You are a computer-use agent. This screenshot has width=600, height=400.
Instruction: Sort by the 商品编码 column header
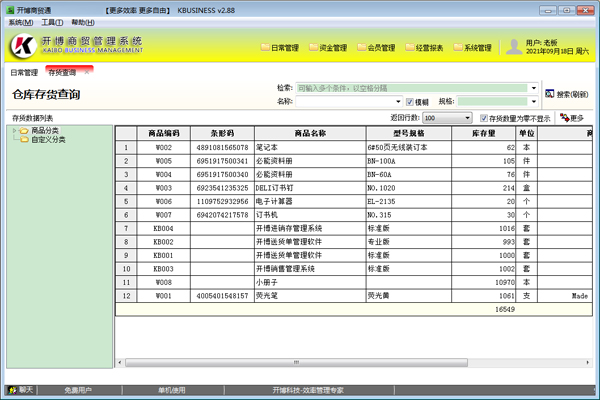pos(164,133)
